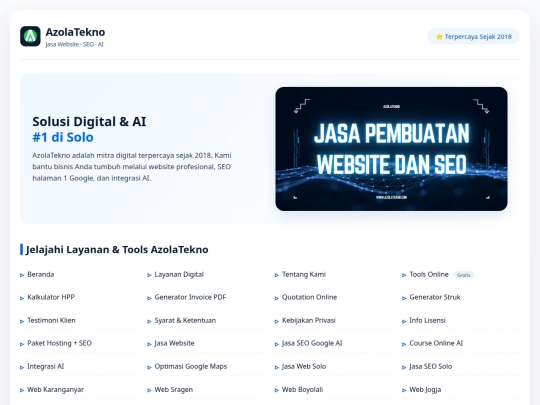Open the Web Karanganyar link

coord(55,390)
